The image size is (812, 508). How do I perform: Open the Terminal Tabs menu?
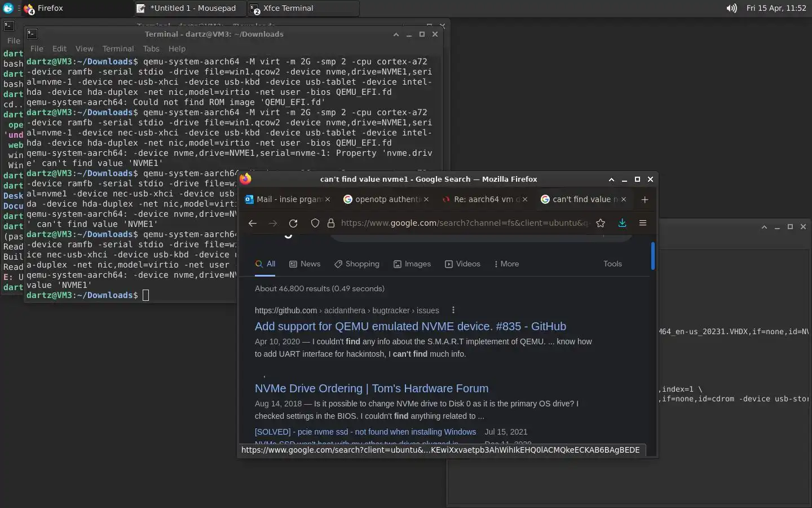coord(151,49)
